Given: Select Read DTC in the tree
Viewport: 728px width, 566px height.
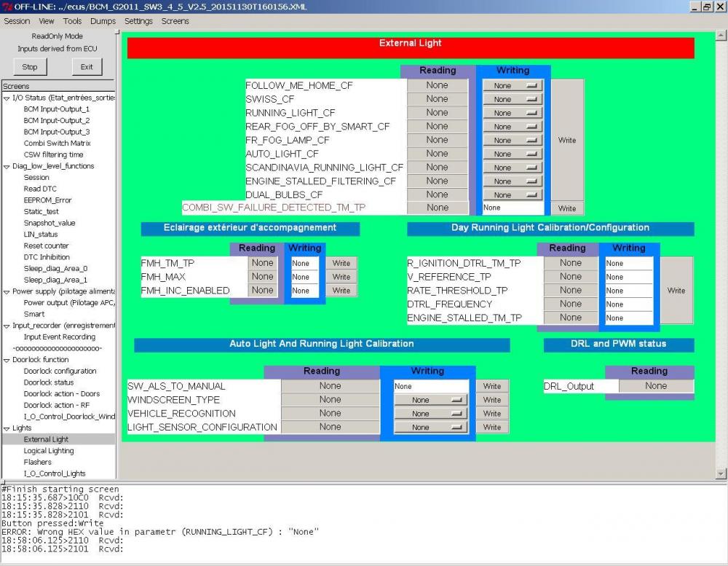Looking at the screenshot, I should pos(40,189).
